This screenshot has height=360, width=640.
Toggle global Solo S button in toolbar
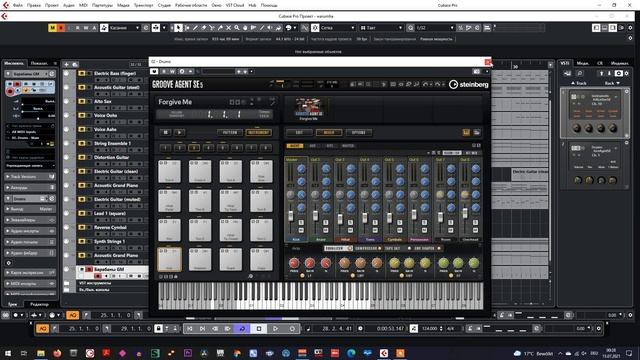pyautogui.click(x=61, y=28)
